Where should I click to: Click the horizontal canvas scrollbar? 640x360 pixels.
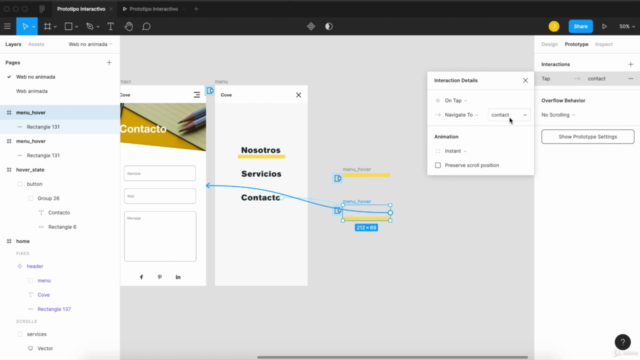click(x=392, y=357)
